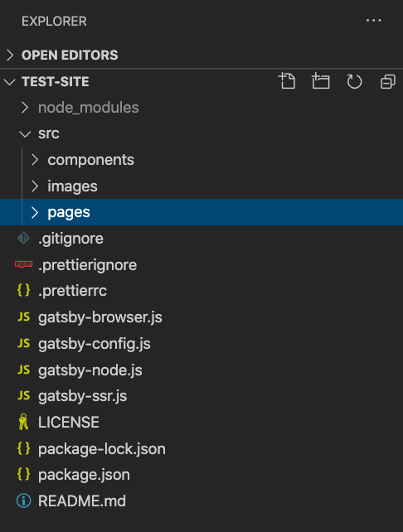Viewport: 403px width, 532px height.
Task: Click the JS icon beside gatsby-browser.js
Action: [23, 317]
